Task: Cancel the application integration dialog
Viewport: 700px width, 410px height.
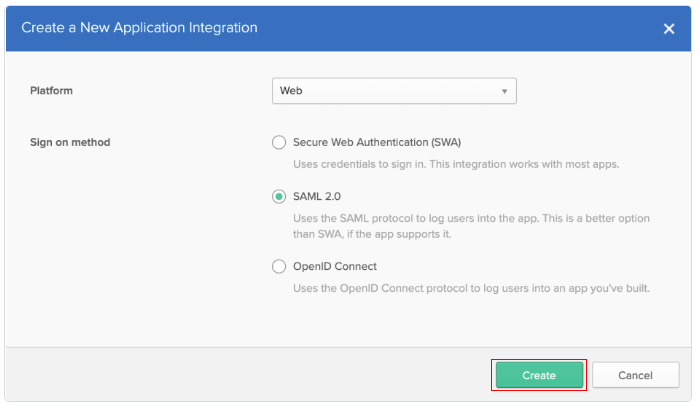Action: pyautogui.click(x=635, y=375)
